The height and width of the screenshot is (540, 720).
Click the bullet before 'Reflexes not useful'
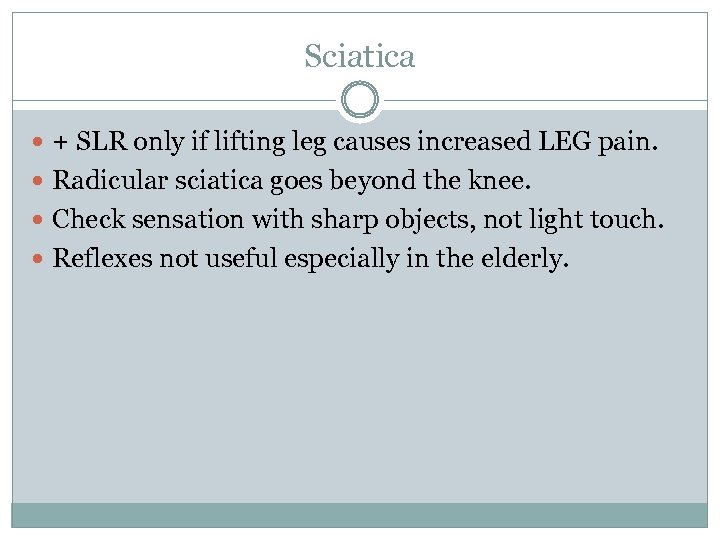pyautogui.click(x=38, y=260)
